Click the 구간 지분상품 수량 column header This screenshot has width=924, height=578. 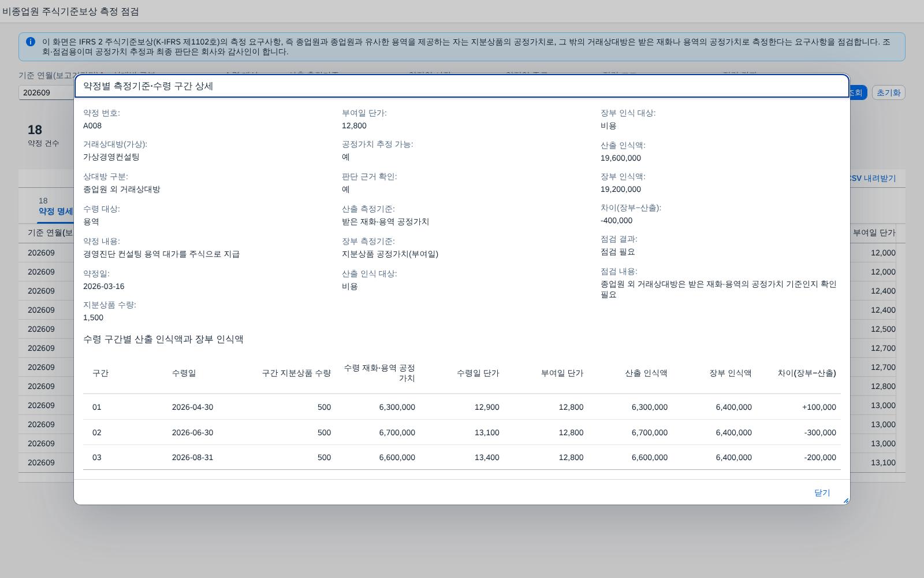click(x=296, y=373)
